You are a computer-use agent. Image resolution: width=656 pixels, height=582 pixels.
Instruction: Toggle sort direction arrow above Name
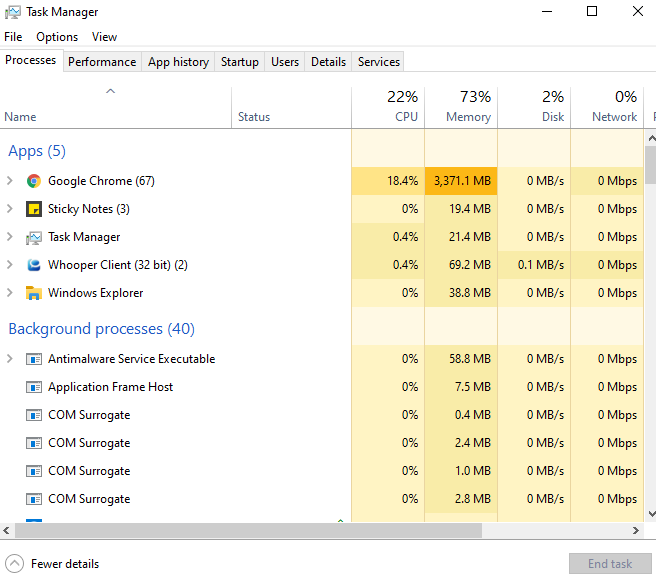click(110, 91)
